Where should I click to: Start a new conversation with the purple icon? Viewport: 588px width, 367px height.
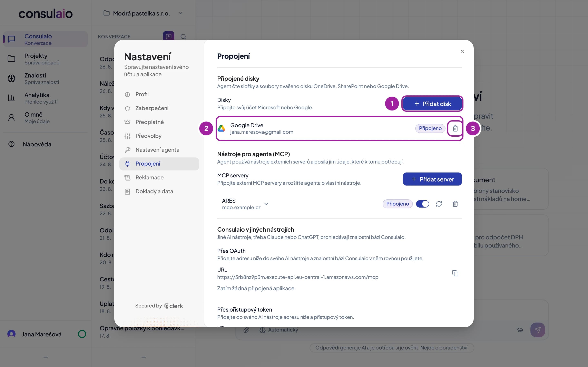168,36
